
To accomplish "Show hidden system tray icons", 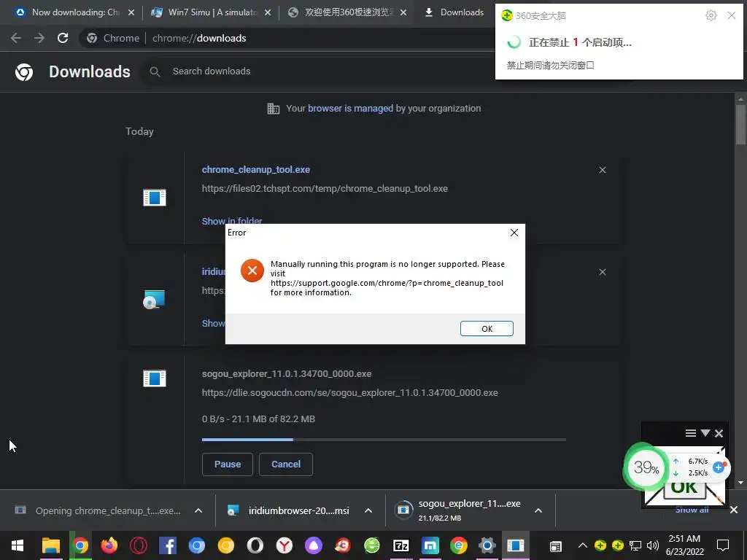I will click(x=583, y=545).
